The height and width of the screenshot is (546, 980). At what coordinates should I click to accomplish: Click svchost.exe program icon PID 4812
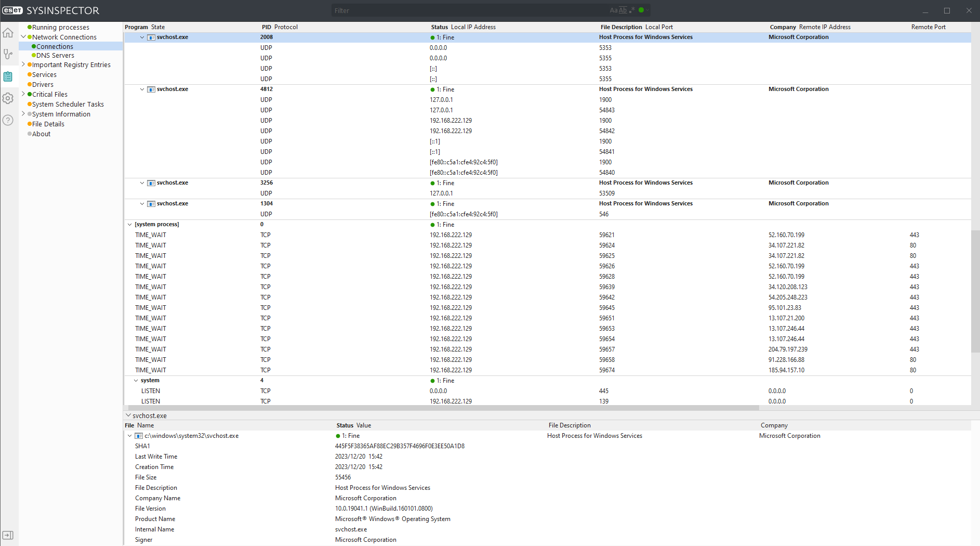click(x=151, y=89)
